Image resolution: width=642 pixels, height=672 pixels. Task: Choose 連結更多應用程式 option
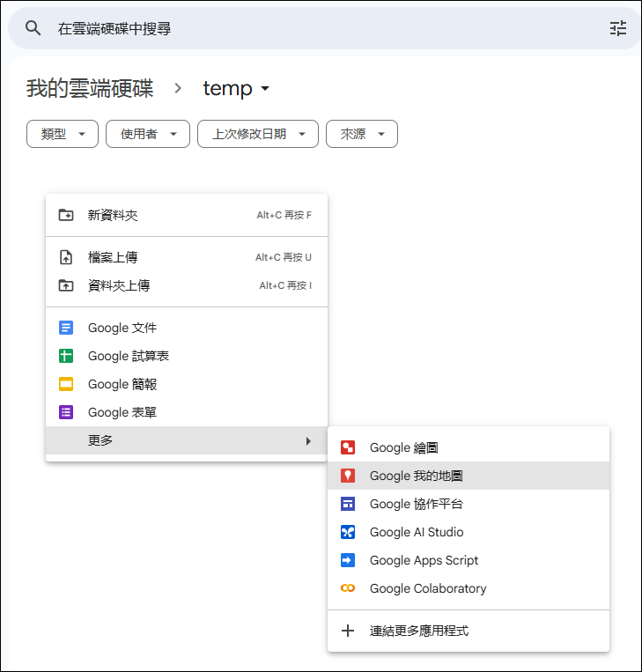click(469, 631)
